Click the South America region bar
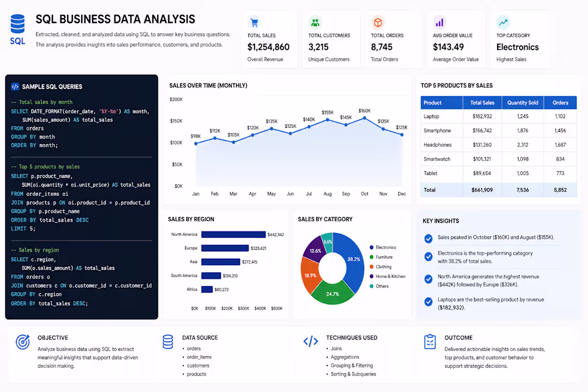 point(211,276)
